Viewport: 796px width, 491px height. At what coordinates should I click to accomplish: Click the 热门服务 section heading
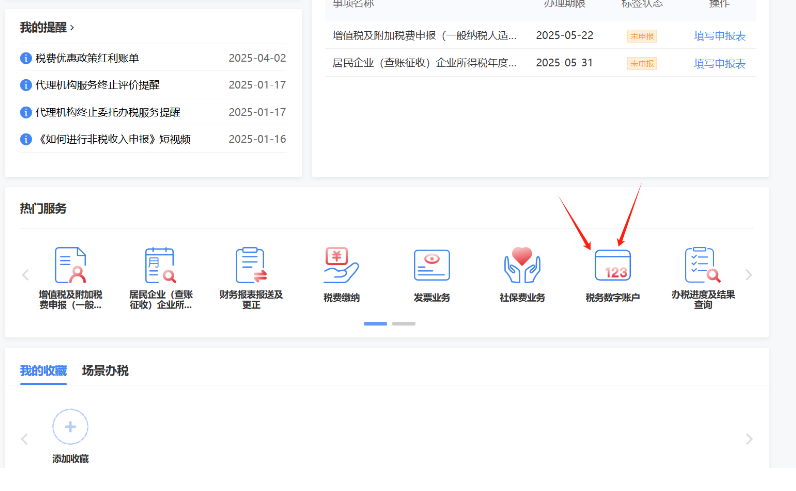point(43,209)
